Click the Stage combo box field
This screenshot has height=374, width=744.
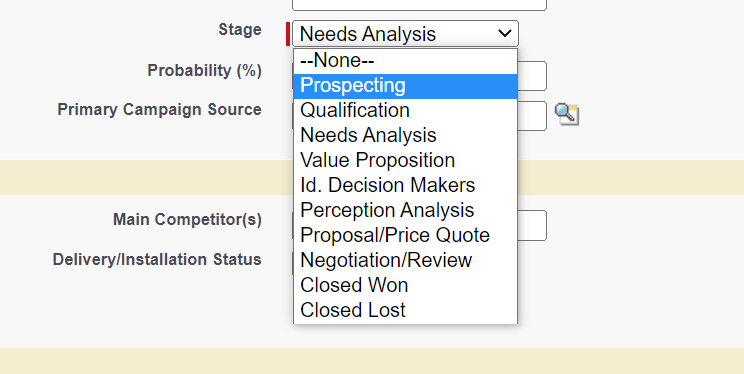pos(405,34)
